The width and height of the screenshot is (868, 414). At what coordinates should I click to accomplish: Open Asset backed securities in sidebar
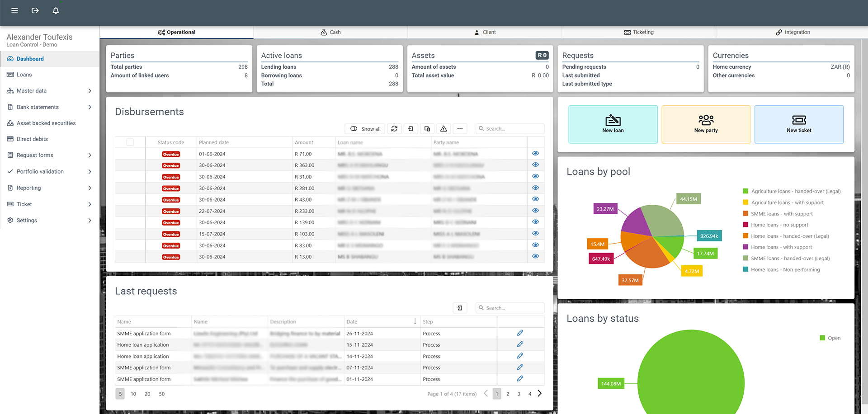point(49,123)
